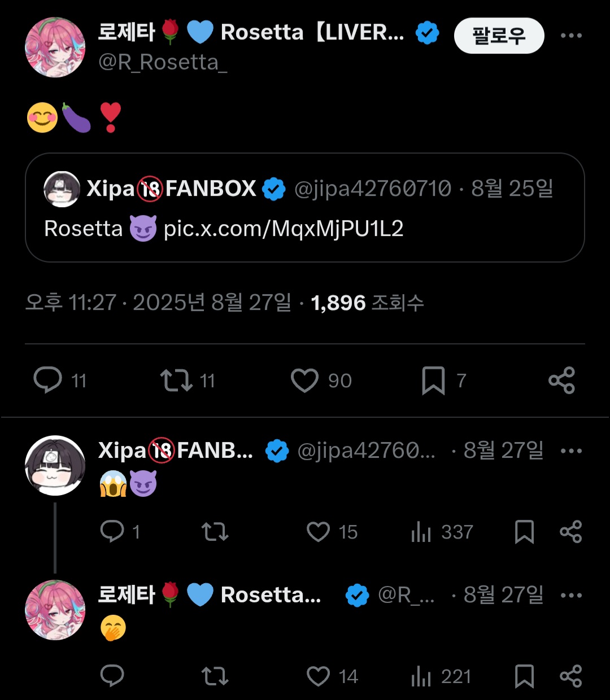
Task: View analytics for Xipa's reply
Action: pos(421,531)
